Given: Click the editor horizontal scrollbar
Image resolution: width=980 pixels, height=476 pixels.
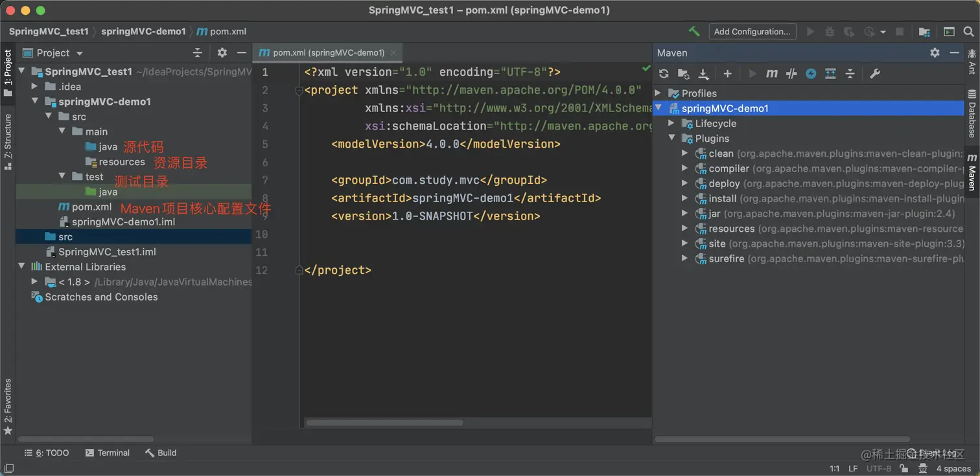Looking at the screenshot, I should pyautogui.click(x=384, y=423).
